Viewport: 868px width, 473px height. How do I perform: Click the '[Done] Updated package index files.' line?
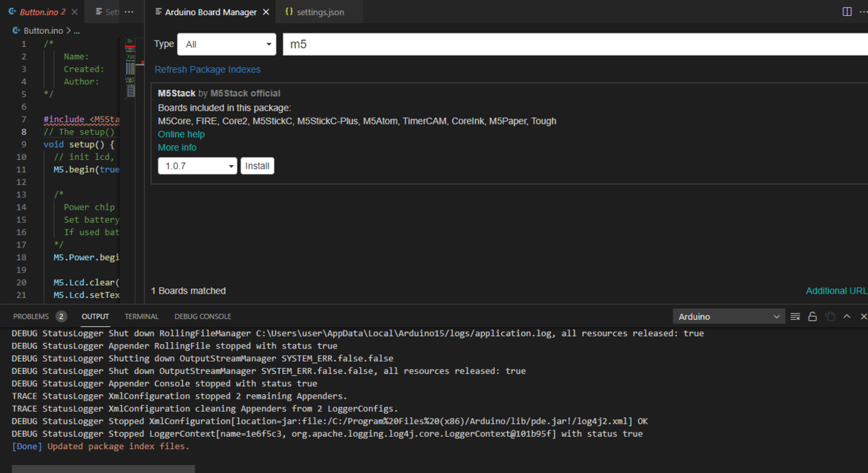coord(101,446)
